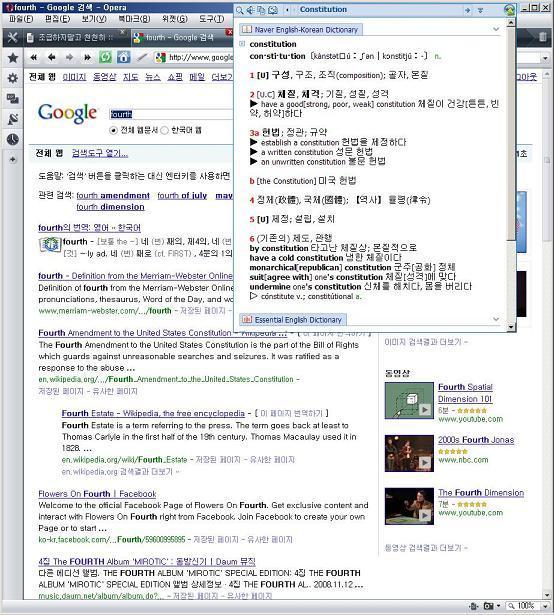Image resolution: width=554 pixels, height=615 pixels.
Task: Click the Google logo
Action: coord(67,113)
